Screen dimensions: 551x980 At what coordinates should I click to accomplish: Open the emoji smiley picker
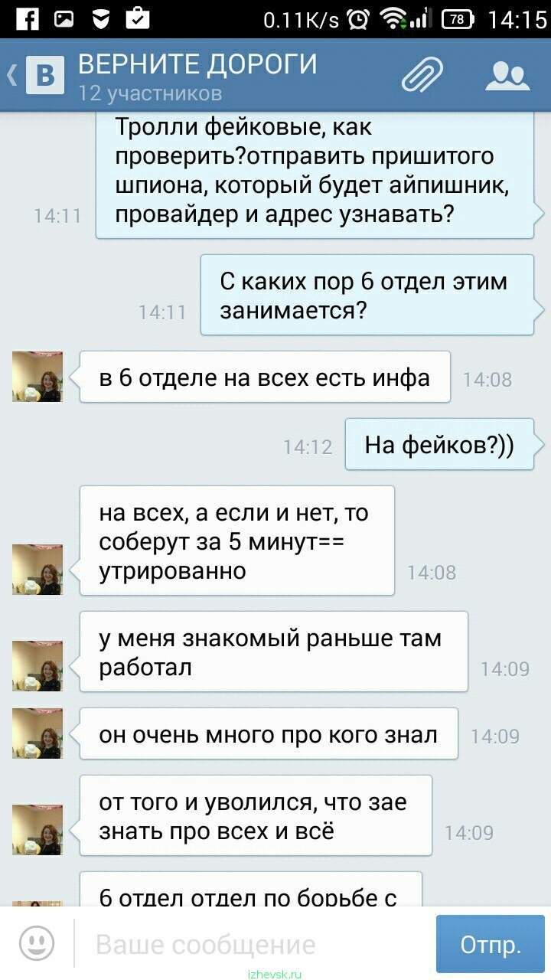[x=37, y=942]
